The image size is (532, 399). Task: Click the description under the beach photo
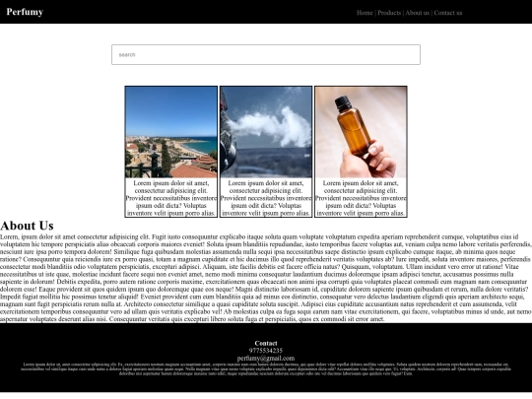[171, 198]
